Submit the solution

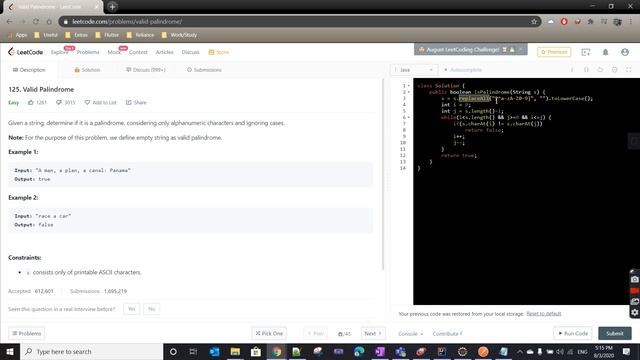click(x=615, y=333)
